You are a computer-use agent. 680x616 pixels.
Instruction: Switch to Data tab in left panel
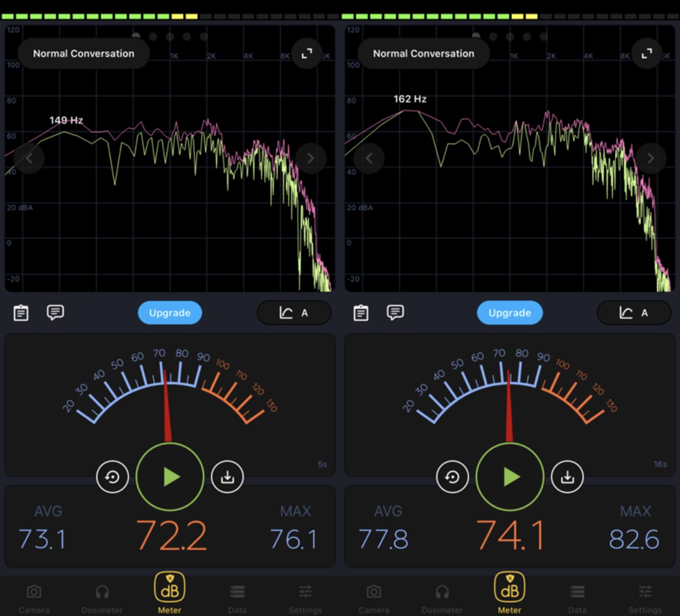coord(237,598)
